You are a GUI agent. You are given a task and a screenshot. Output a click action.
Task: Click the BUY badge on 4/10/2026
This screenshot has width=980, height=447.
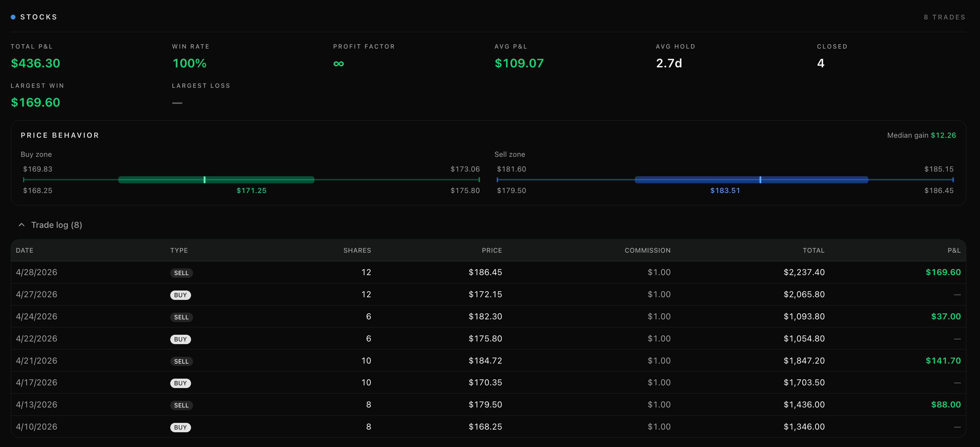click(180, 427)
